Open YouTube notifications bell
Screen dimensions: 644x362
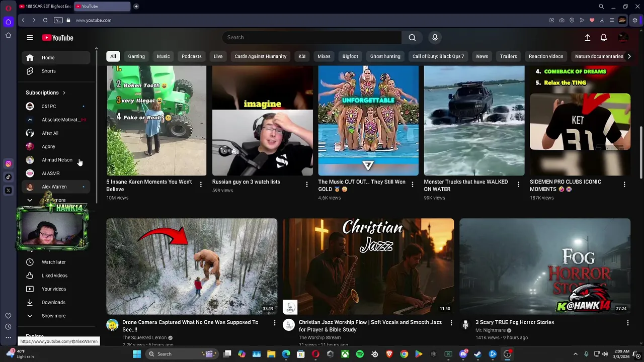click(x=604, y=38)
